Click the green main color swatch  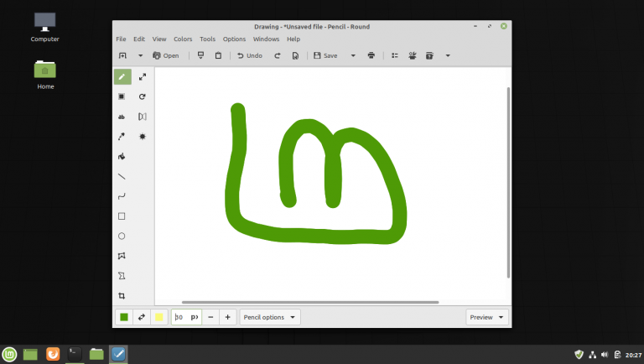pos(124,317)
